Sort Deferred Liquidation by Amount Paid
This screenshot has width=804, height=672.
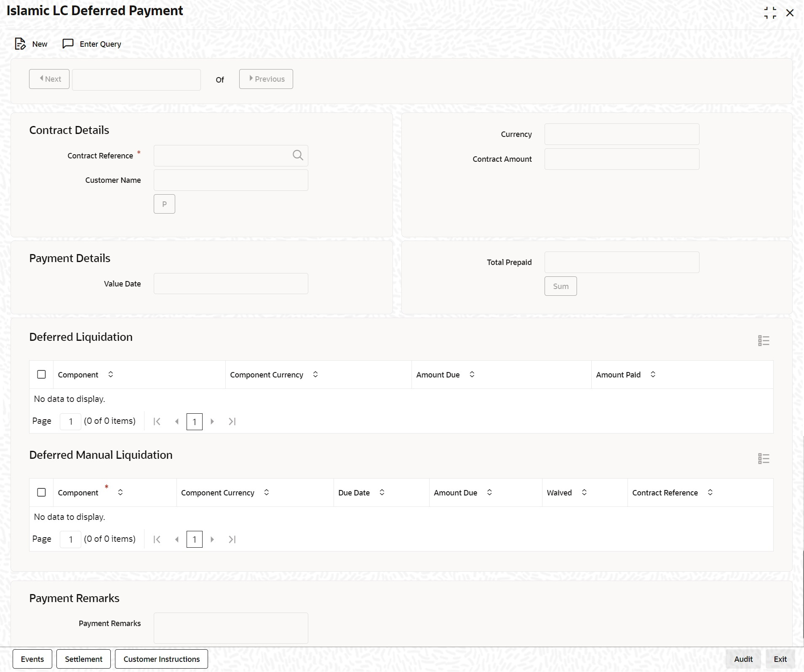pyautogui.click(x=653, y=374)
